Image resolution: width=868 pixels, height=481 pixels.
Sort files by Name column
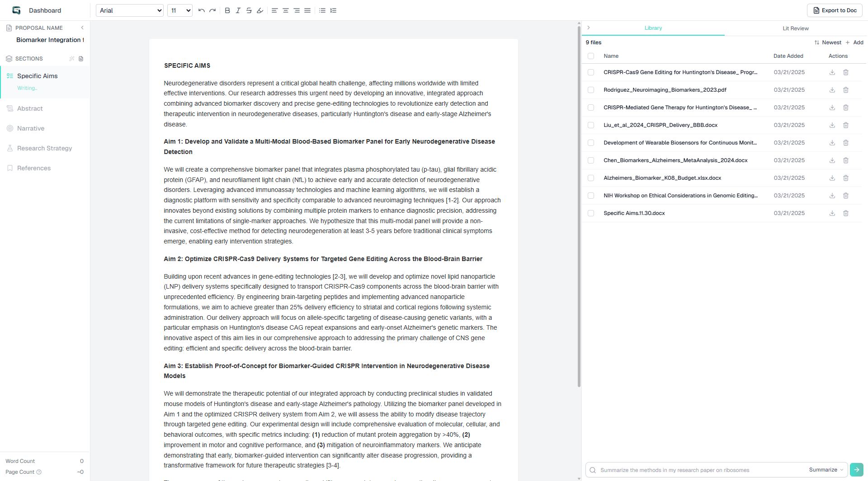[611, 56]
